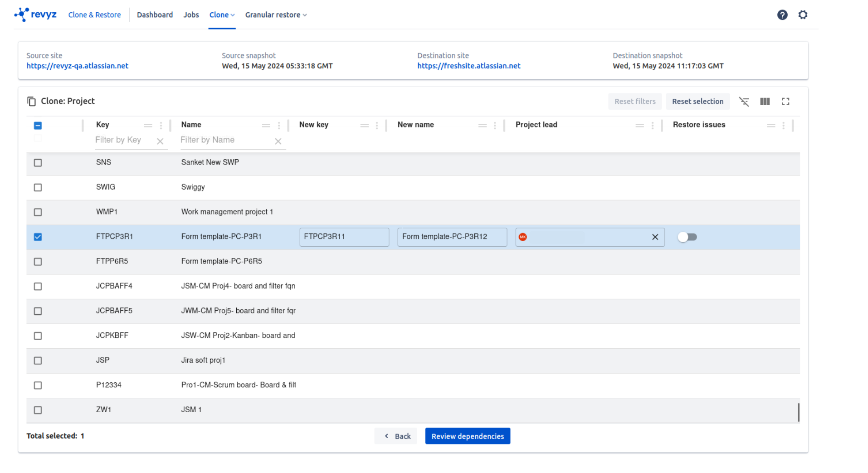Screen dimensions: 868x473
Task: Click the clear filters icon in toolbar
Action: 744,102
